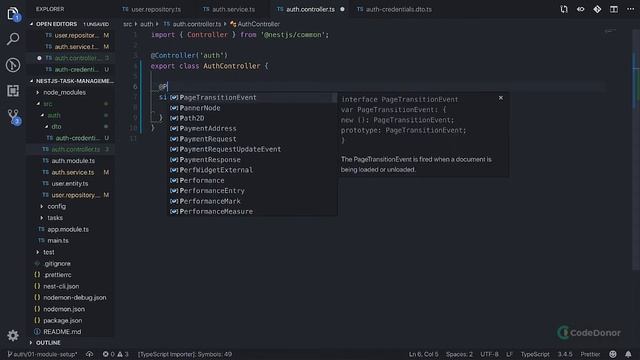Click the open preview eye icon
The width and height of the screenshot is (640, 360).
(580, 9)
